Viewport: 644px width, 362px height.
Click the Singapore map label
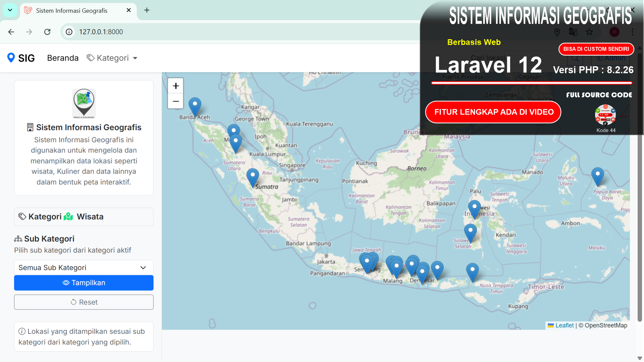click(x=292, y=165)
